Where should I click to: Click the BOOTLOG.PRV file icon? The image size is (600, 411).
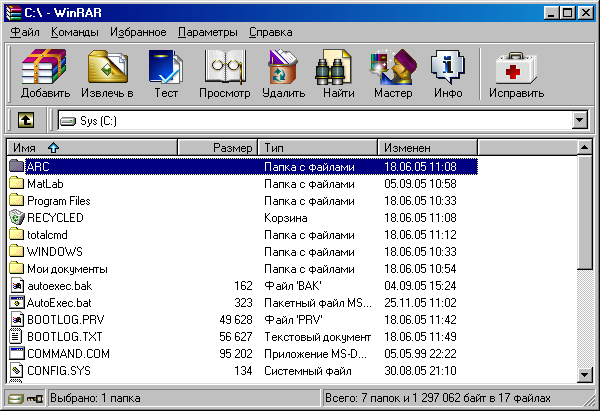(16, 320)
